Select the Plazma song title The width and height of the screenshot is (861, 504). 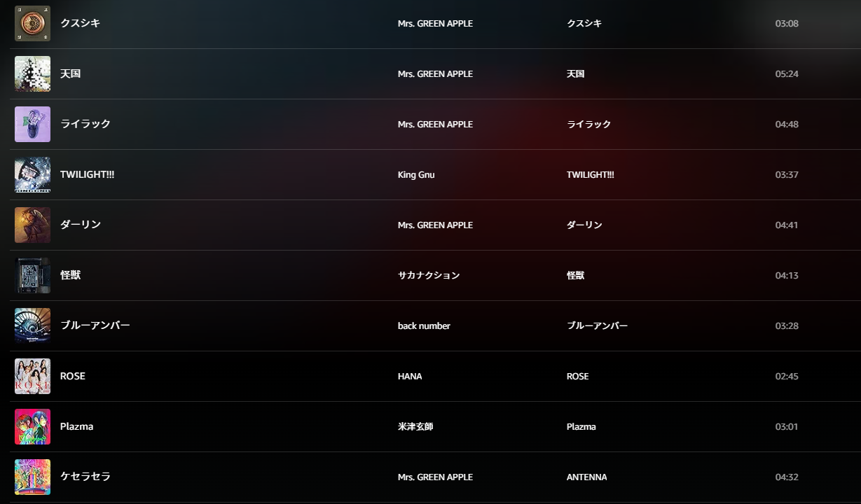pyautogui.click(x=76, y=426)
